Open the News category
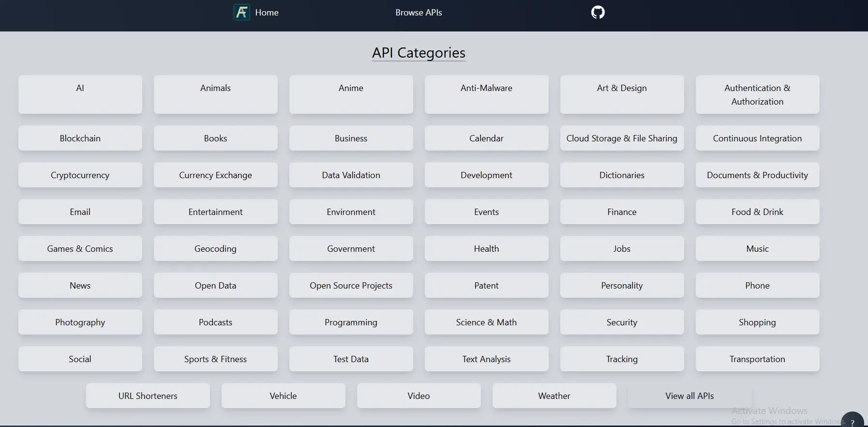The width and height of the screenshot is (868, 427). (80, 285)
